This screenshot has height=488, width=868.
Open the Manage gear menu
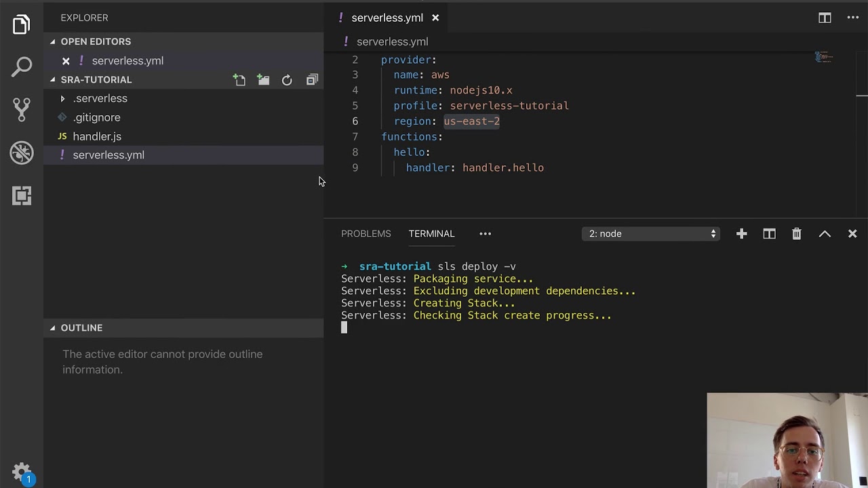(21, 472)
